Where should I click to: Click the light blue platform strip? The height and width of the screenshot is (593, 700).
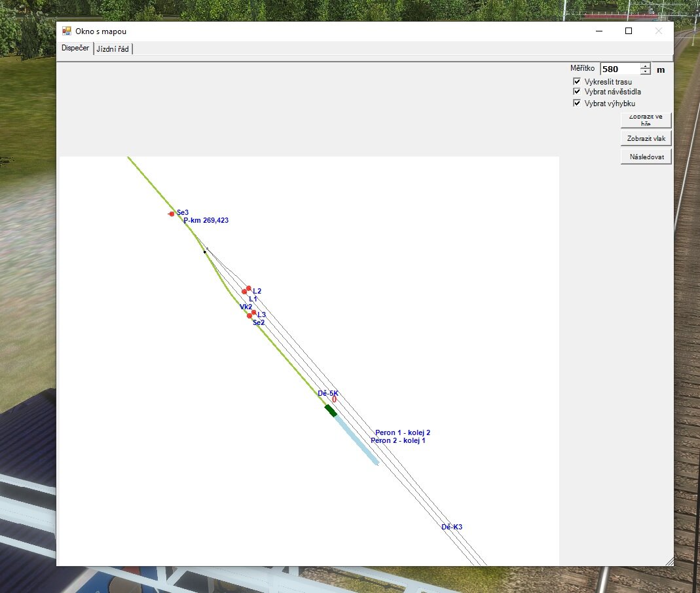357,440
